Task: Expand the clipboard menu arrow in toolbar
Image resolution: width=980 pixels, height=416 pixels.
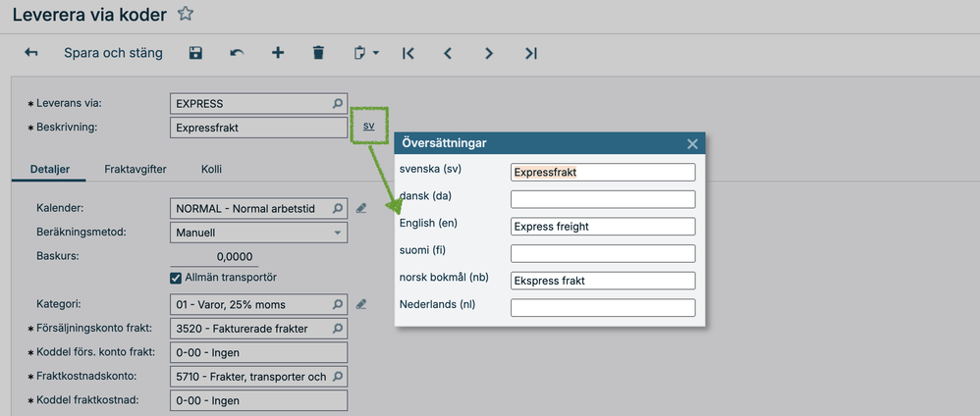Action: coord(376,54)
